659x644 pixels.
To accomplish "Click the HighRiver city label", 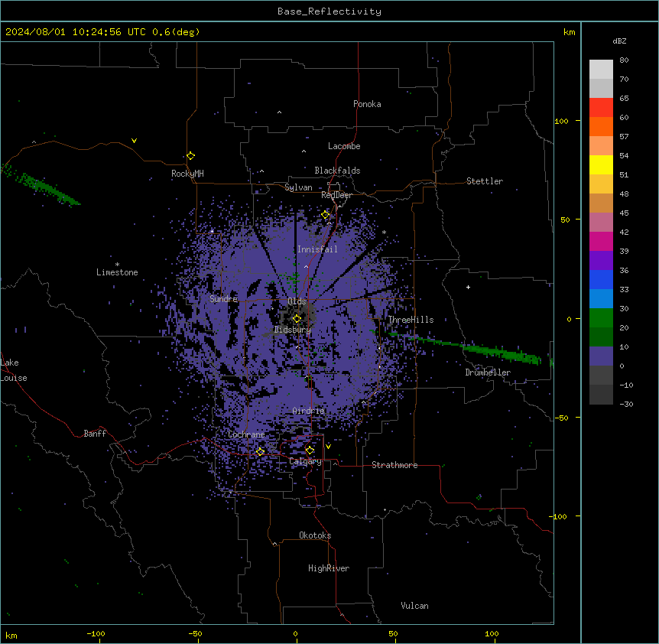I will click(x=329, y=568).
